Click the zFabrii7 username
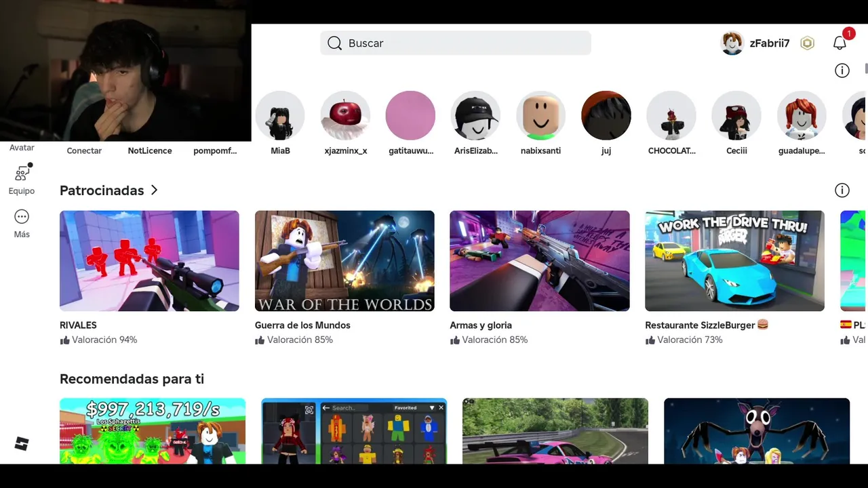Viewport: 868px width, 488px height. coord(770,43)
